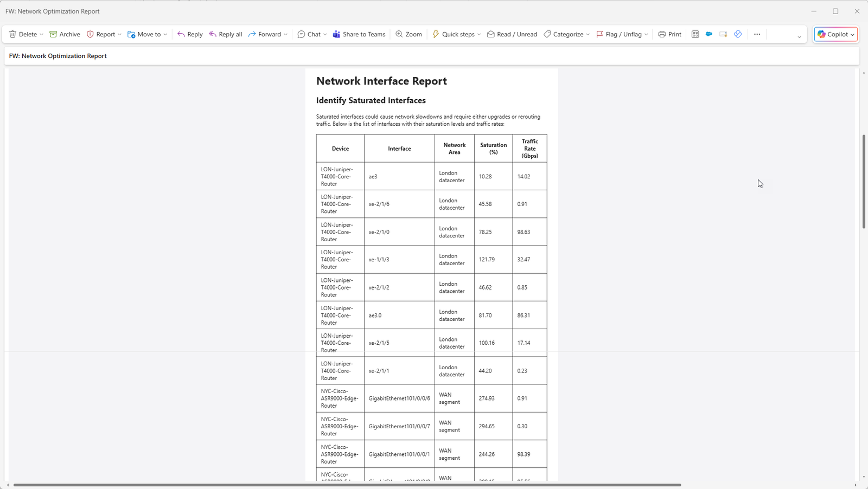
Task: Click the horizontal scrollbar at the bottom
Action: [x=347, y=485]
